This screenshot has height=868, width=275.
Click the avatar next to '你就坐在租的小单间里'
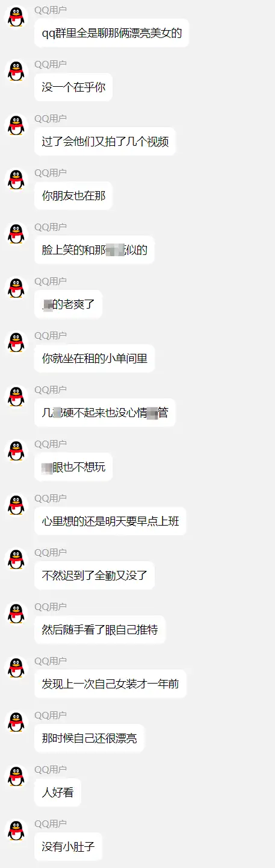click(x=16, y=342)
